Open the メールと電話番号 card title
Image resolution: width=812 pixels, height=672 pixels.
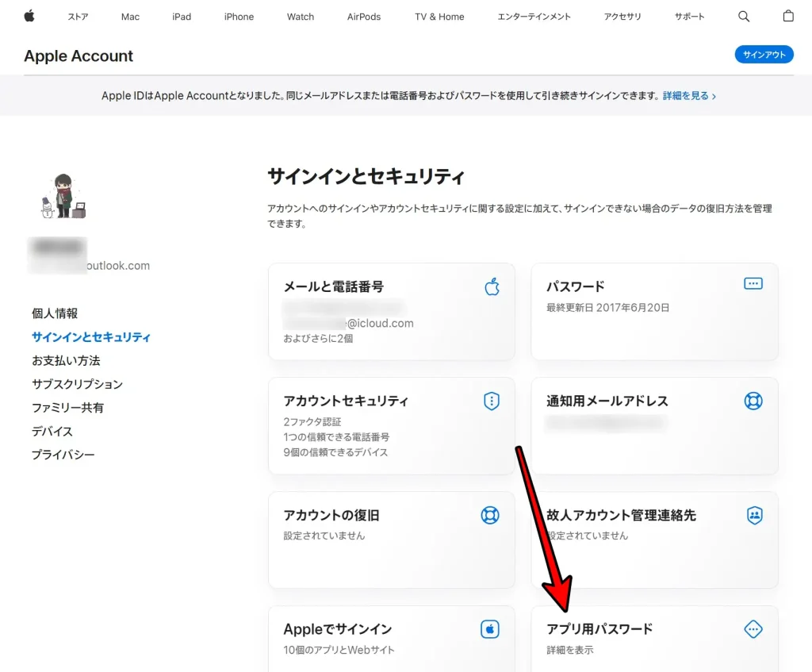pyautogui.click(x=334, y=286)
